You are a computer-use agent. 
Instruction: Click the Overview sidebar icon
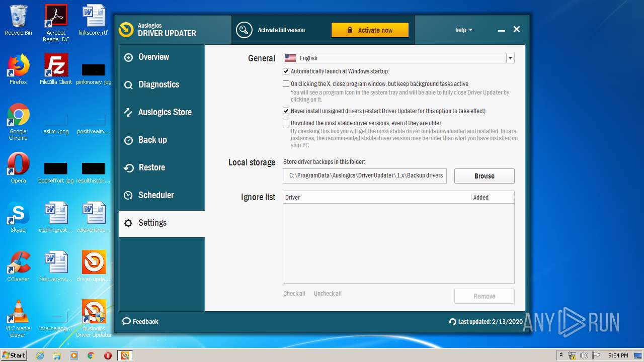pos(129,57)
